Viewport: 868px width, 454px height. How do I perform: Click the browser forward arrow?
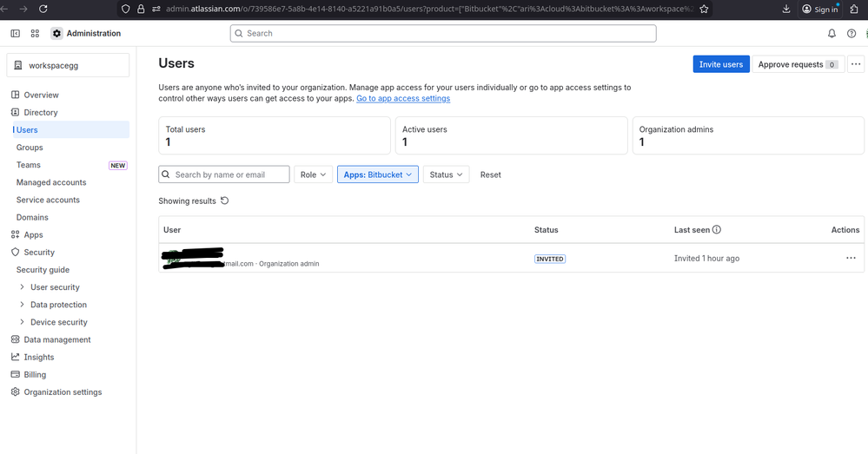pyautogui.click(x=23, y=9)
